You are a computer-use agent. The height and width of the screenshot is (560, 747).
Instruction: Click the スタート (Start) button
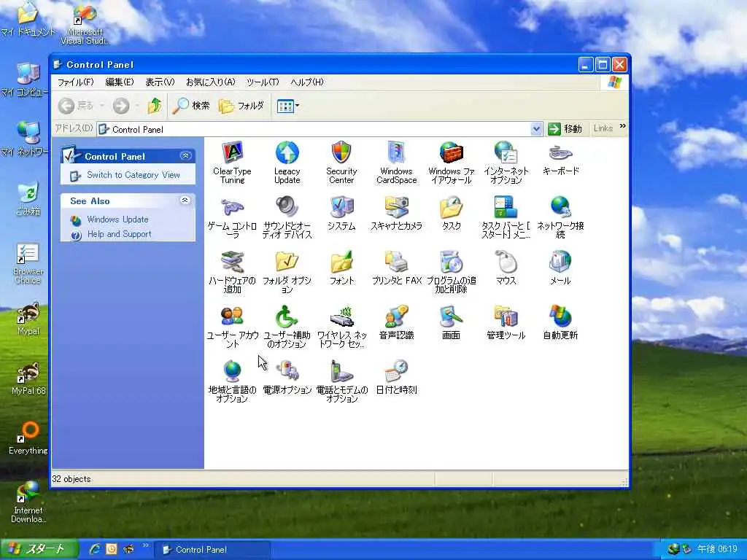(x=39, y=550)
